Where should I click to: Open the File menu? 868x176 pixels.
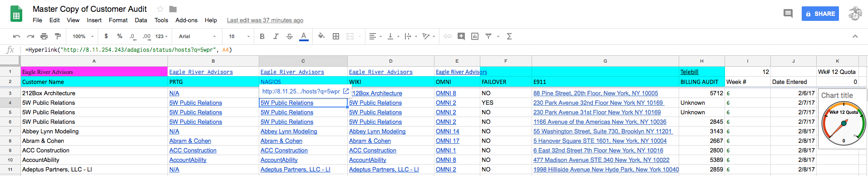[37, 20]
